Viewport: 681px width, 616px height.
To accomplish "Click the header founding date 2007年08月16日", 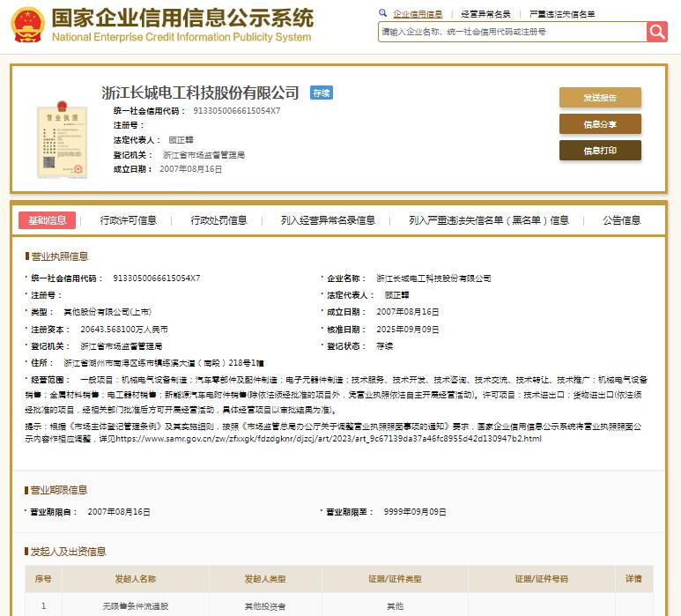I will (x=190, y=169).
